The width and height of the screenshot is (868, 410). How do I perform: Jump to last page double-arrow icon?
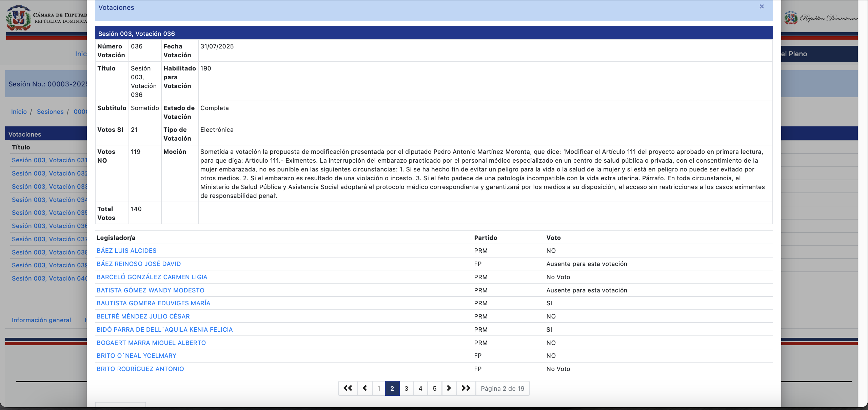click(466, 388)
